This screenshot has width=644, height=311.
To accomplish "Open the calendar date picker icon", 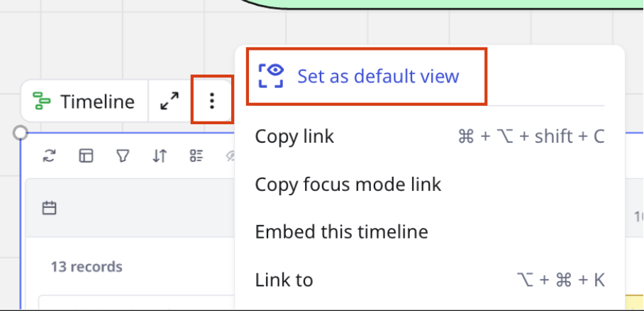I will click(x=49, y=208).
